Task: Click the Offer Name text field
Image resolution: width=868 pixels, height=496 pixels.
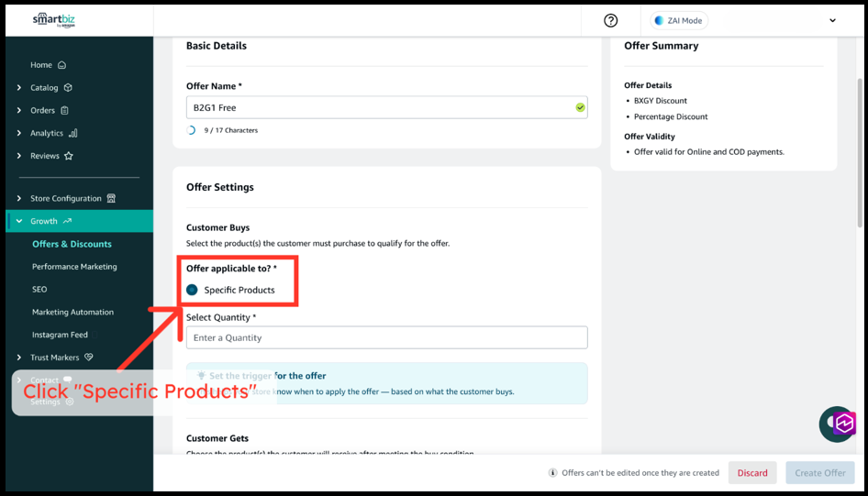Action: 378,107
